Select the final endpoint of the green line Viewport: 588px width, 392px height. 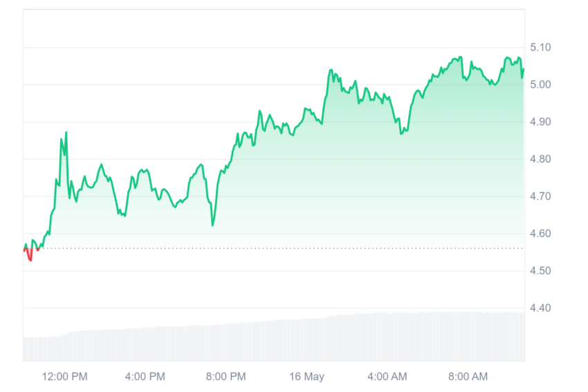(524, 69)
